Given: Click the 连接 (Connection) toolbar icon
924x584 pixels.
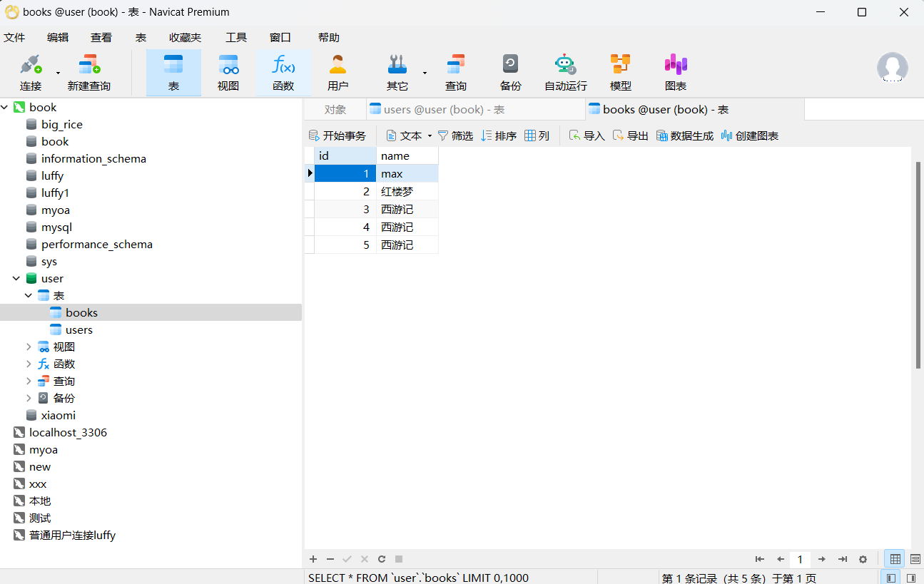Looking at the screenshot, I should pyautogui.click(x=31, y=73).
